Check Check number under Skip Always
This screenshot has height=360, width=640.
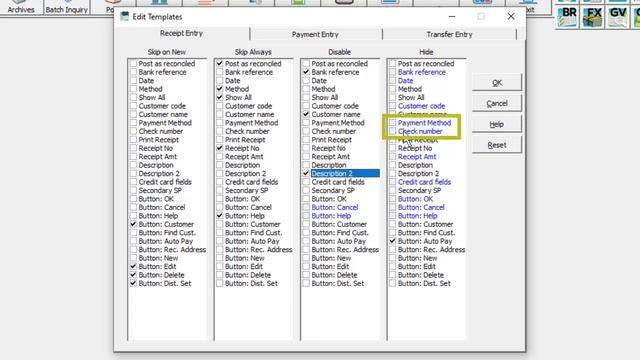tap(220, 131)
